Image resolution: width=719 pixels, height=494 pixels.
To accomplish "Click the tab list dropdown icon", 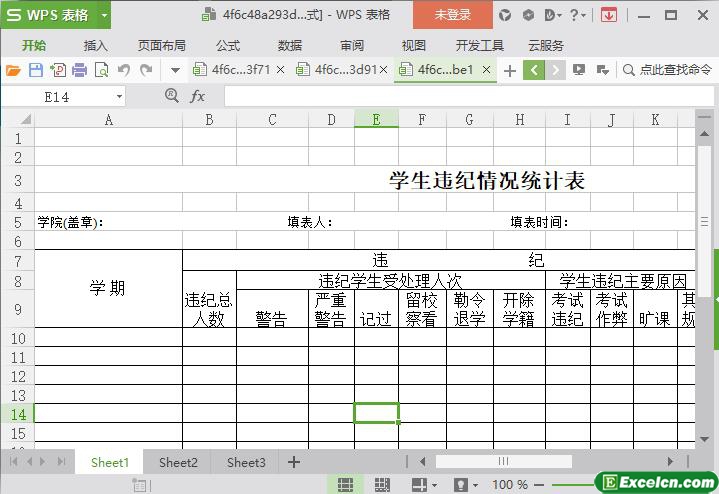I will pyautogui.click(x=603, y=70).
